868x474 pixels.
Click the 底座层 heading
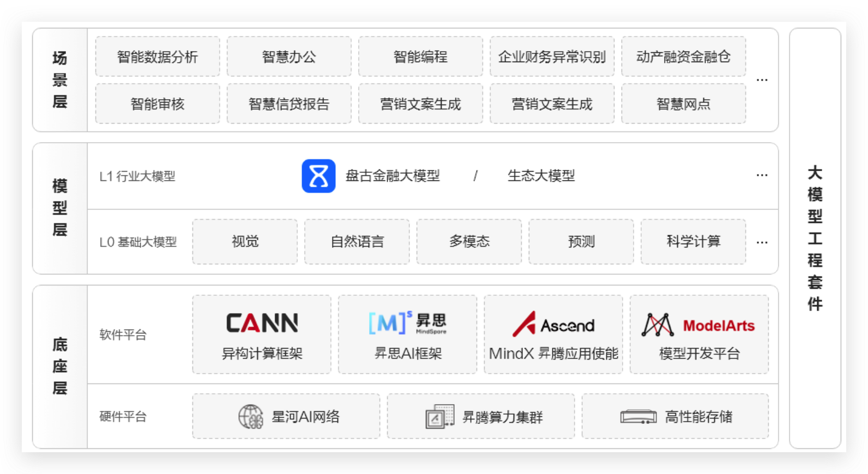(x=59, y=366)
